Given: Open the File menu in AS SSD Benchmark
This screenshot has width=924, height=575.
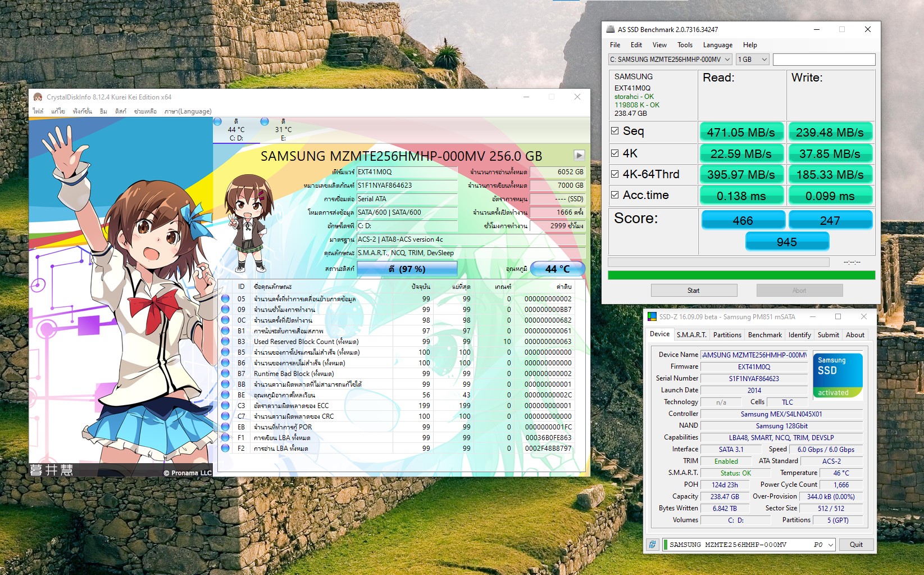Looking at the screenshot, I should (x=615, y=45).
